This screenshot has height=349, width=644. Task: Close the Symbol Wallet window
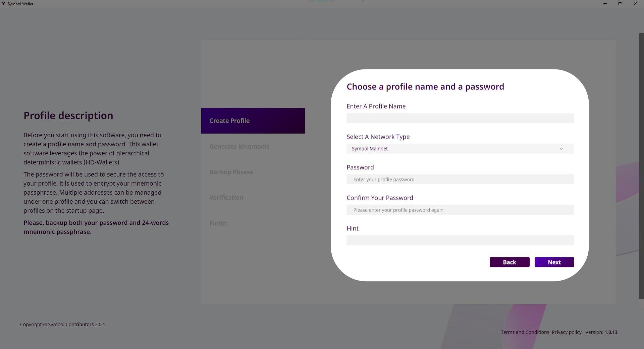(635, 4)
